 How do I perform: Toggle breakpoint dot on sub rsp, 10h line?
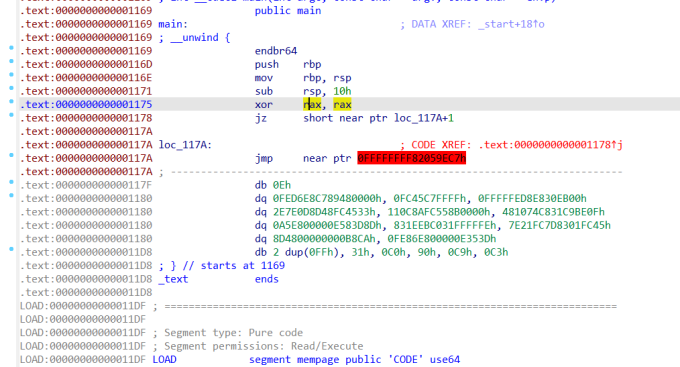click(x=11, y=88)
